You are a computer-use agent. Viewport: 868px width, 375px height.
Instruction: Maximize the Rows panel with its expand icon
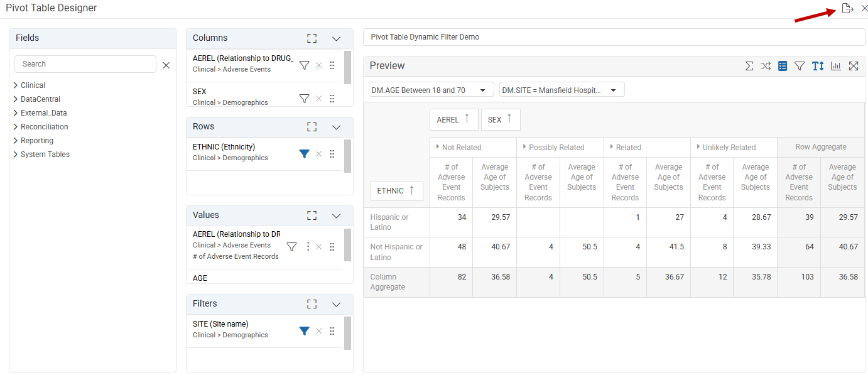pyautogui.click(x=312, y=127)
